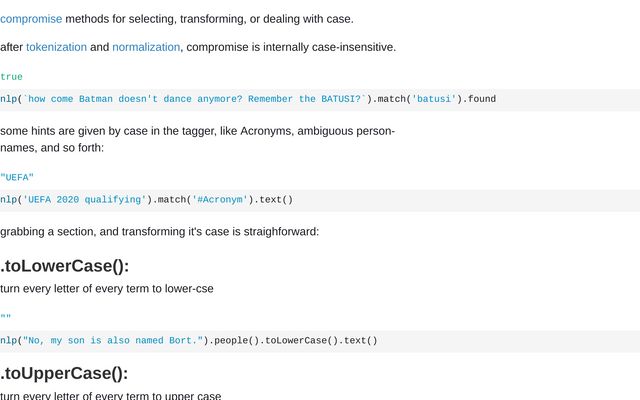Click the lower-cse description sentence

[x=107, y=289]
